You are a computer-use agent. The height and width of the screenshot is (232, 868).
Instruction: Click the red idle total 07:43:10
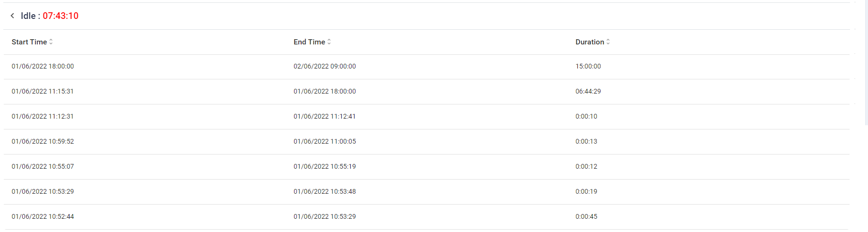(x=61, y=16)
